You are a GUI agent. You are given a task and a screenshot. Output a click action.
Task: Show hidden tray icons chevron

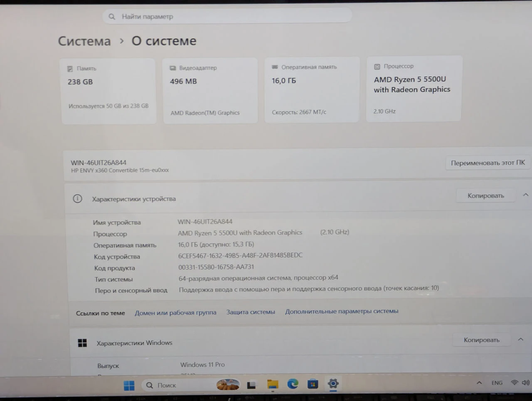(x=479, y=383)
